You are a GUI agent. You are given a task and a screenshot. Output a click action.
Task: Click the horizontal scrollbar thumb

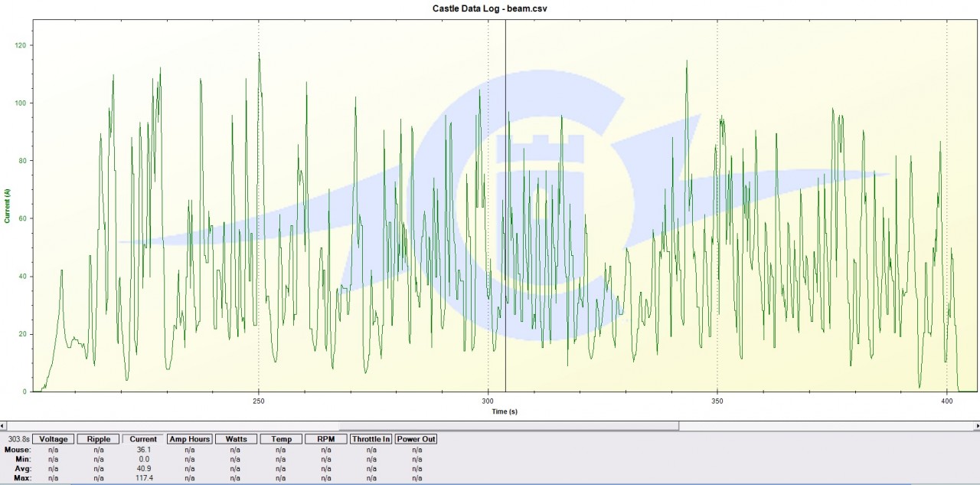pyautogui.click(x=508, y=425)
